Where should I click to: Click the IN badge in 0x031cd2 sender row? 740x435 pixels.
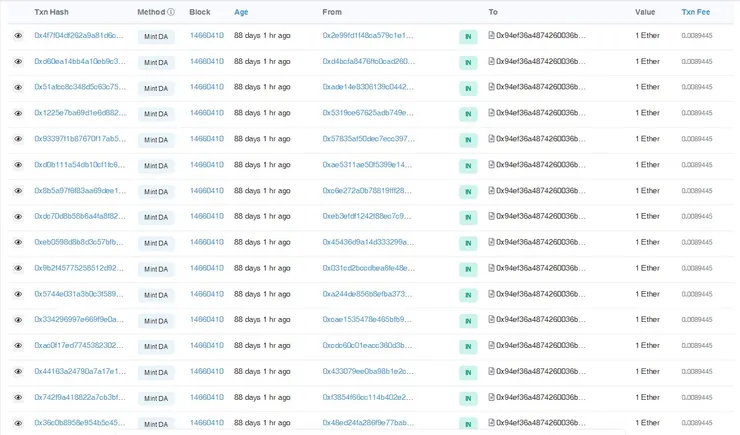pyautogui.click(x=468, y=269)
